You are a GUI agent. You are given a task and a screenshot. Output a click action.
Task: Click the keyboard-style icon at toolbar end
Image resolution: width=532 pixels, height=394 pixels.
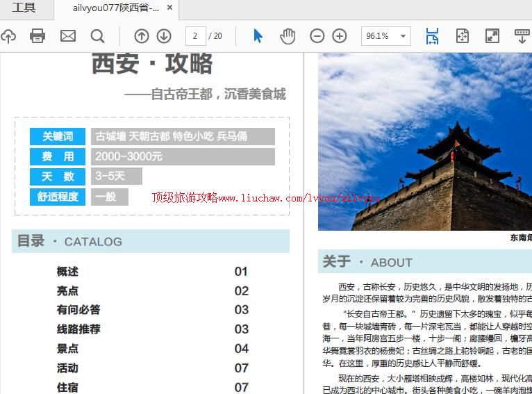tap(522, 36)
